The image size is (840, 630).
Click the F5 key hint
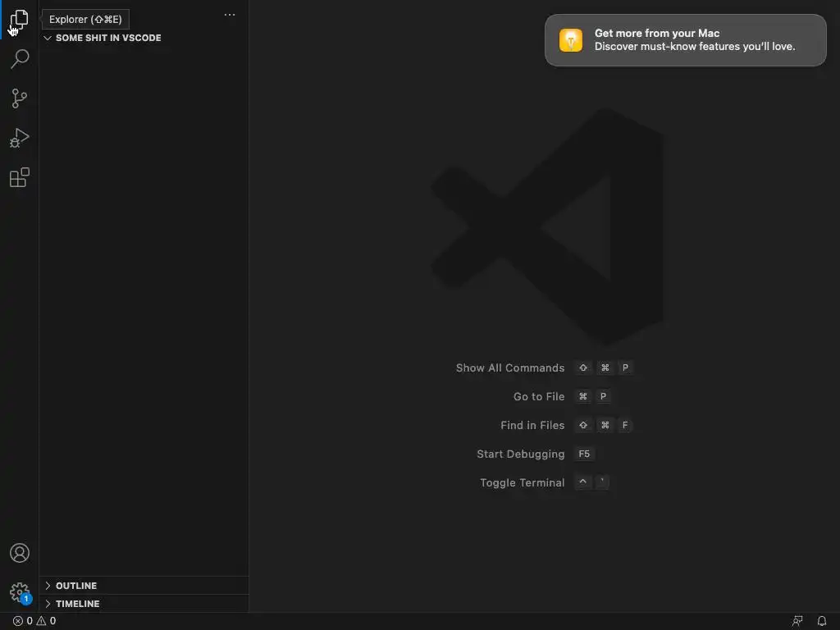point(584,454)
